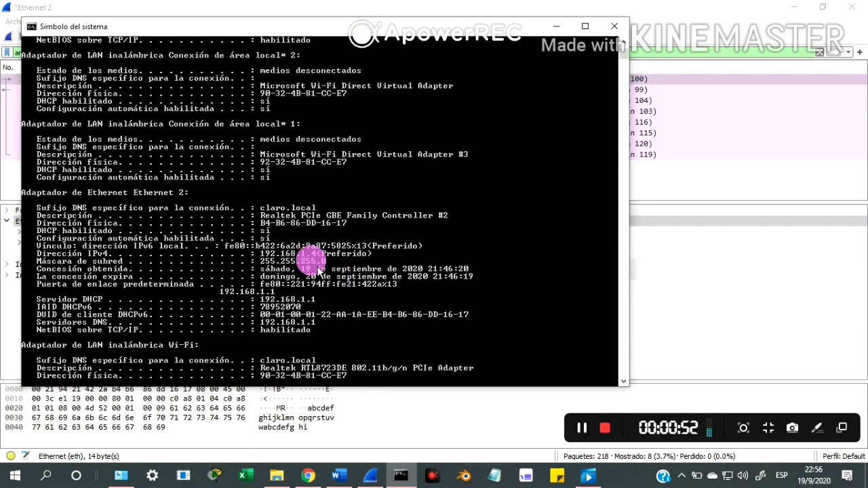
Task: Minimize the Símbolo del sistema window
Action: pyautogui.click(x=556, y=26)
